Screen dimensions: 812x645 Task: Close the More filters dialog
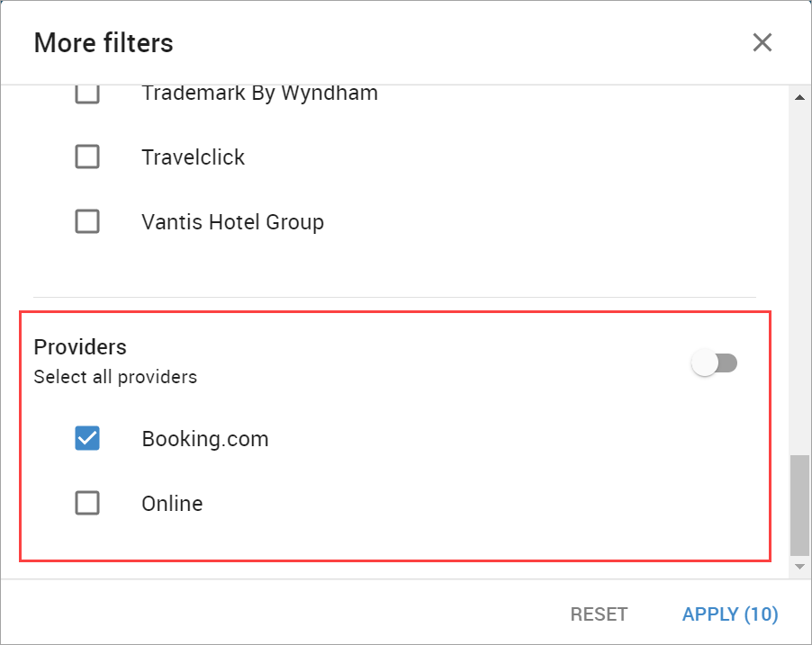762,42
